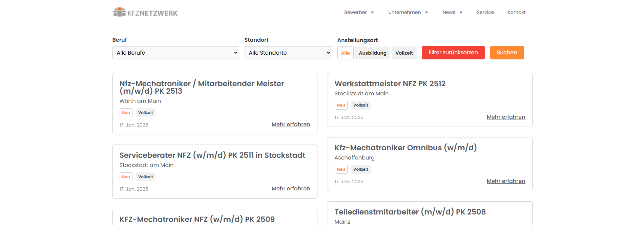The image size is (644, 225).
Task: Open Mehr erfahren for Nfz-Mechatroniker PK 2513
Action: pos(291,125)
